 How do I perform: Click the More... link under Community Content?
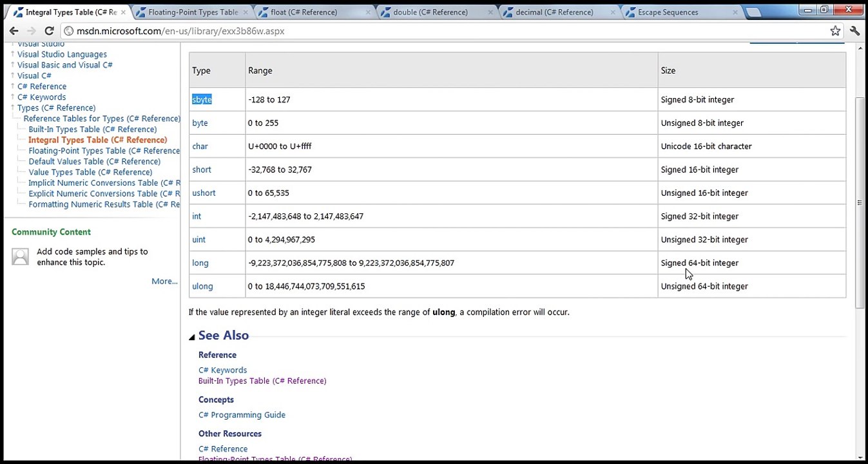[x=164, y=281]
